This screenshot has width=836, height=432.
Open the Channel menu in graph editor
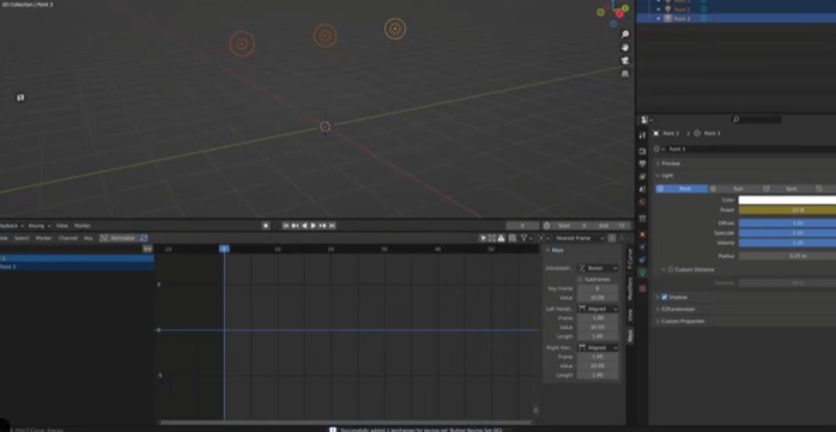coord(68,238)
